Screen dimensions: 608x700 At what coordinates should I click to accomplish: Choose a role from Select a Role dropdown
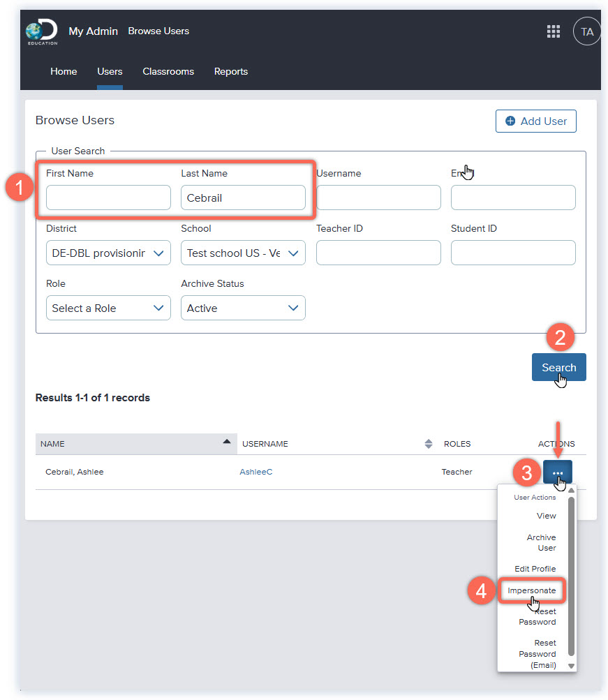(x=108, y=308)
